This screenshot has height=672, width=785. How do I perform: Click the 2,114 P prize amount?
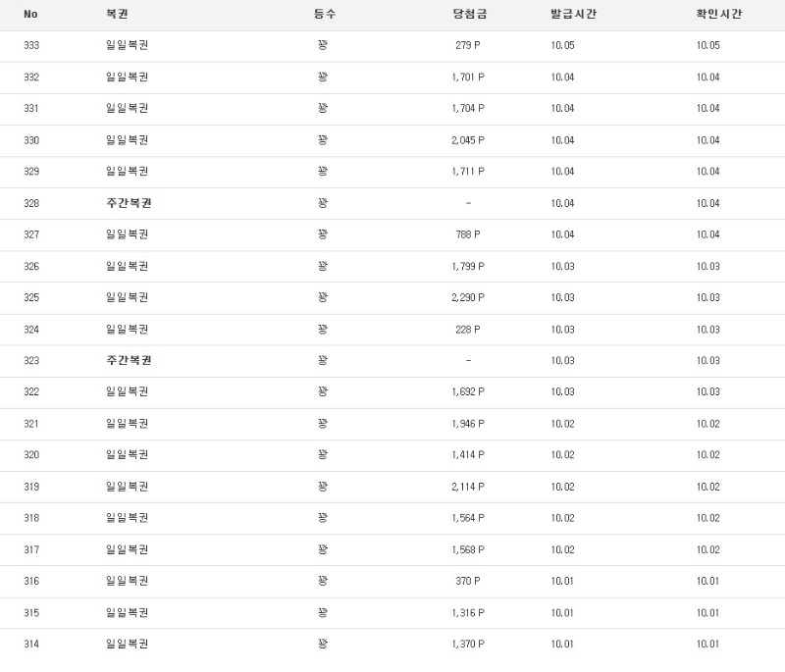[x=468, y=487]
